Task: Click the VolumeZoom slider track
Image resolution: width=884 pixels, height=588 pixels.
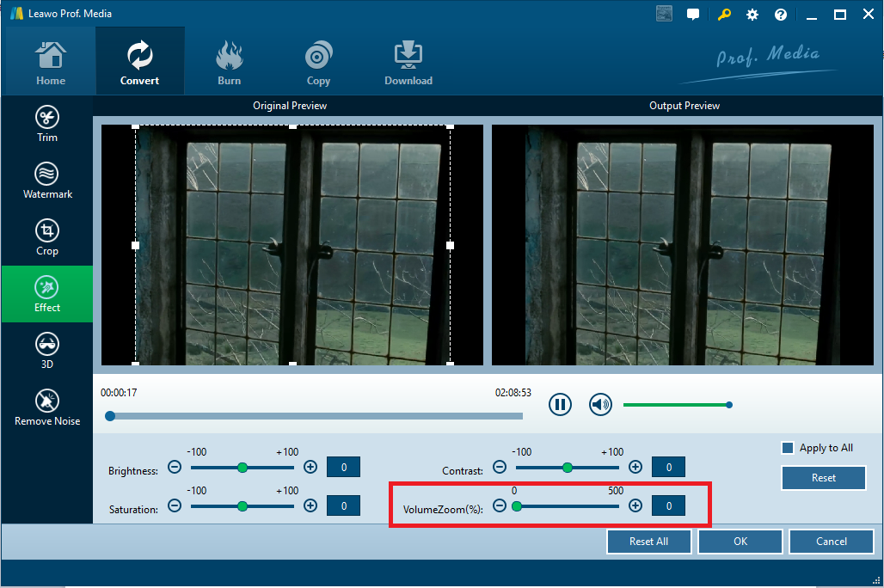Action: 568,506
